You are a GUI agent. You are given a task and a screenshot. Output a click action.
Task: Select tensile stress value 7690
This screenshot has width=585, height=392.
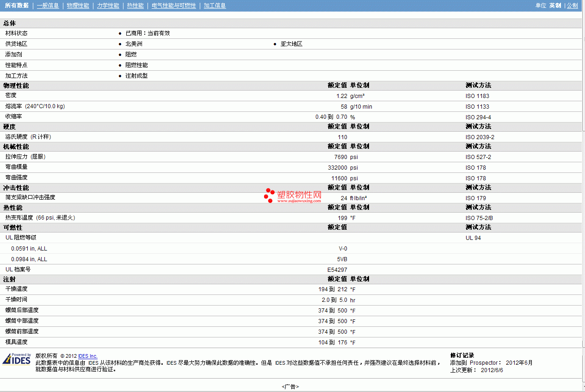pos(340,157)
